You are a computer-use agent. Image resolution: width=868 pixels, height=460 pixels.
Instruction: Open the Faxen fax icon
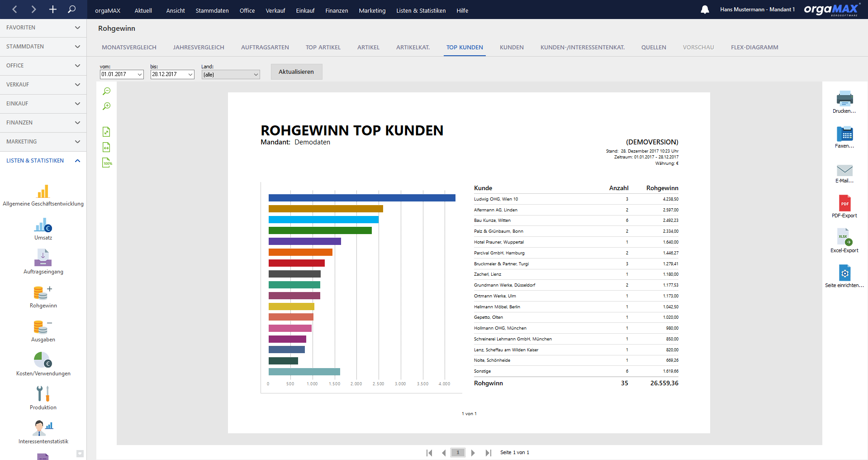tap(844, 134)
